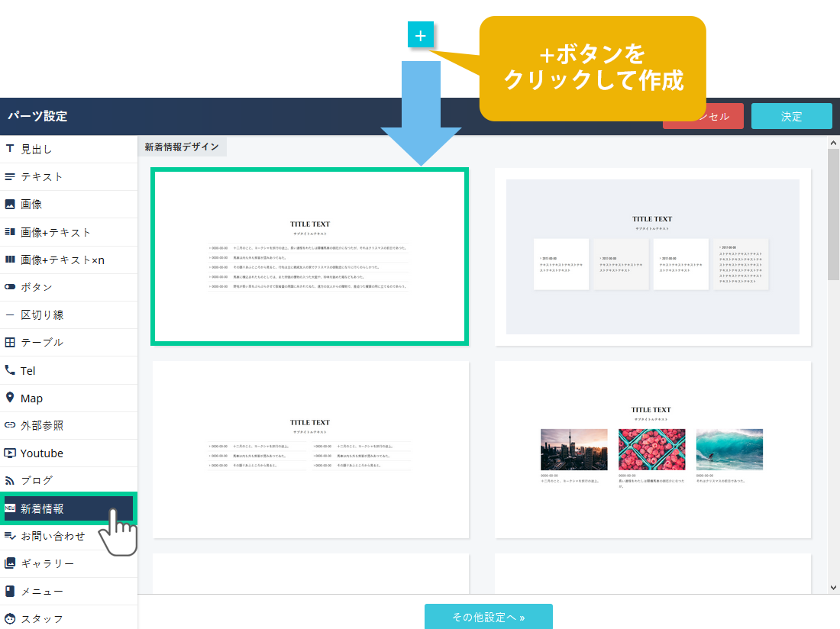840x629 pixels.
Task: Pick the news design with three photos
Action: [x=652, y=450]
